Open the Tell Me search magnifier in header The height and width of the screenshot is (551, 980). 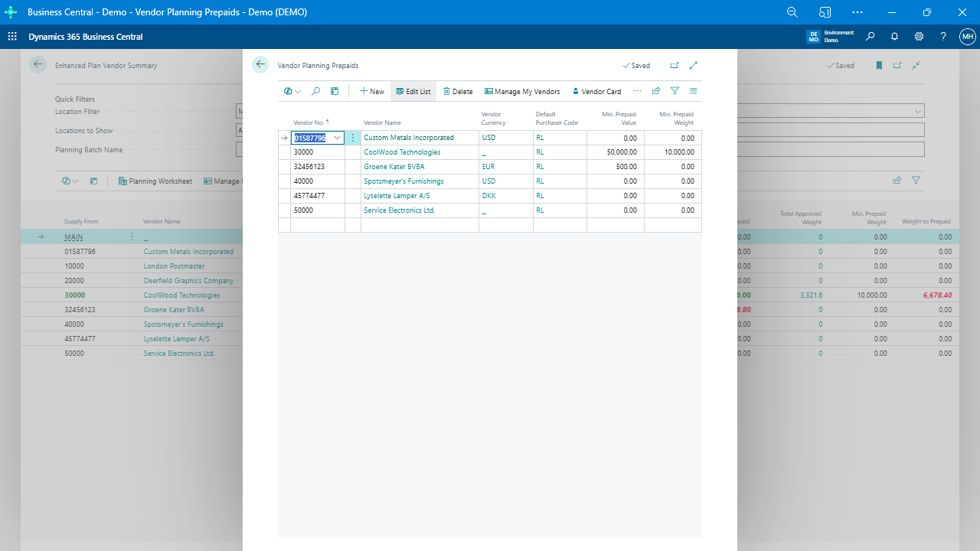click(870, 36)
